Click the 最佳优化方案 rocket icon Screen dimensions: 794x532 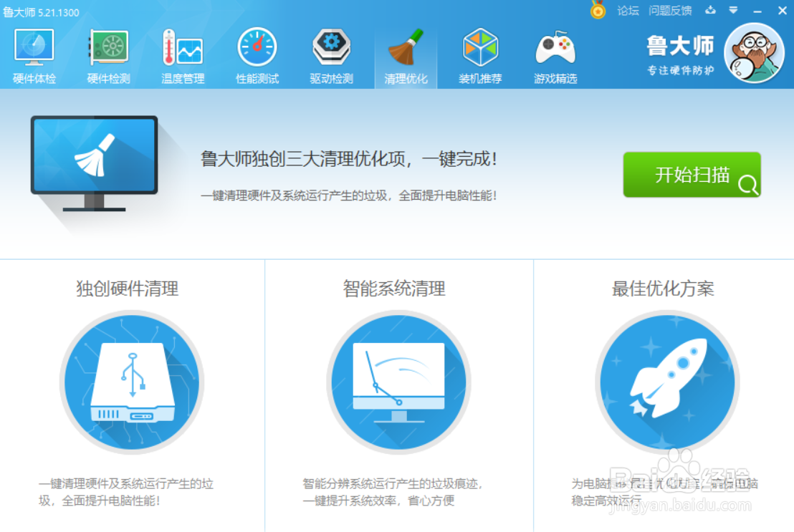pyautogui.click(x=667, y=382)
